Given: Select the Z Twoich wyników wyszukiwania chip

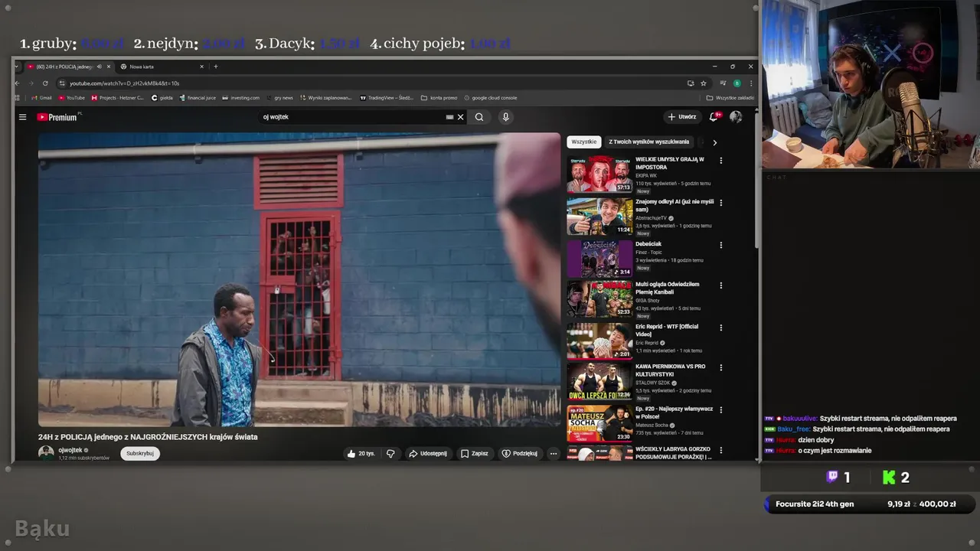Looking at the screenshot, I should tap(648, 142).
